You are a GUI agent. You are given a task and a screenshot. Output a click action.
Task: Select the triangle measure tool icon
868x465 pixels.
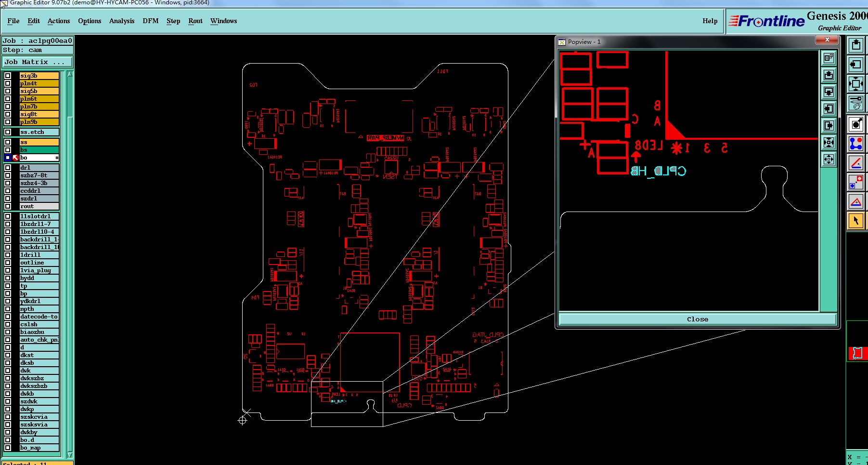pyautogui.click(x=856, y=202)
